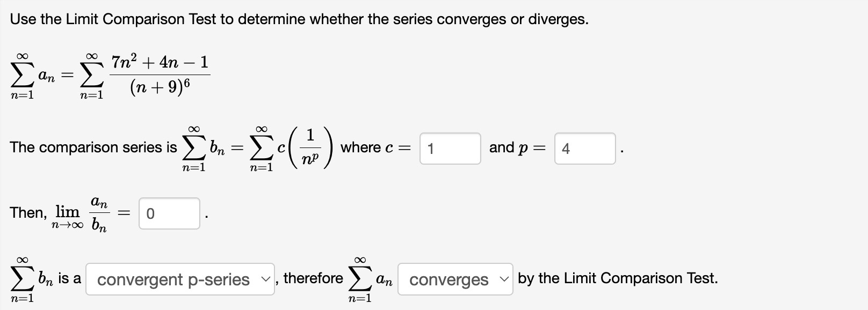The width and height of the screenshot is (868, 310).
Task: Click the fraction 1 over n^p
Action: click(310, 147)
